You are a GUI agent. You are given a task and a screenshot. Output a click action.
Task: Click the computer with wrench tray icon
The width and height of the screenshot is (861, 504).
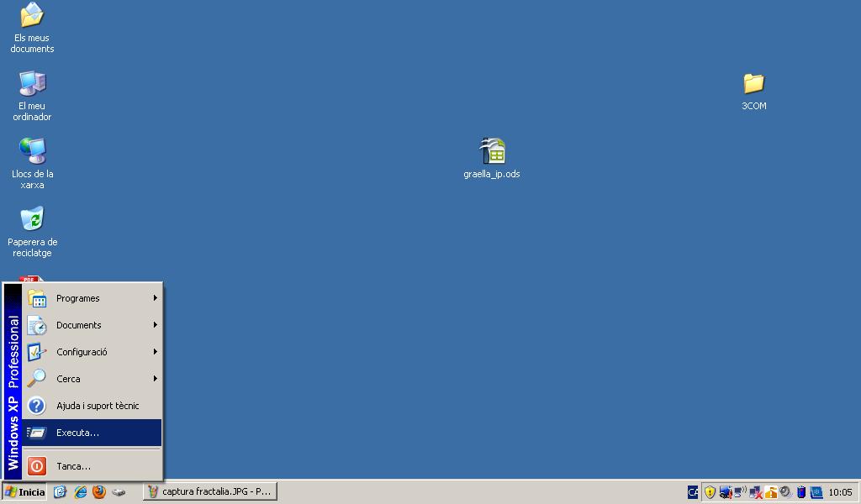pyautogui.click(x=726, y=492)
